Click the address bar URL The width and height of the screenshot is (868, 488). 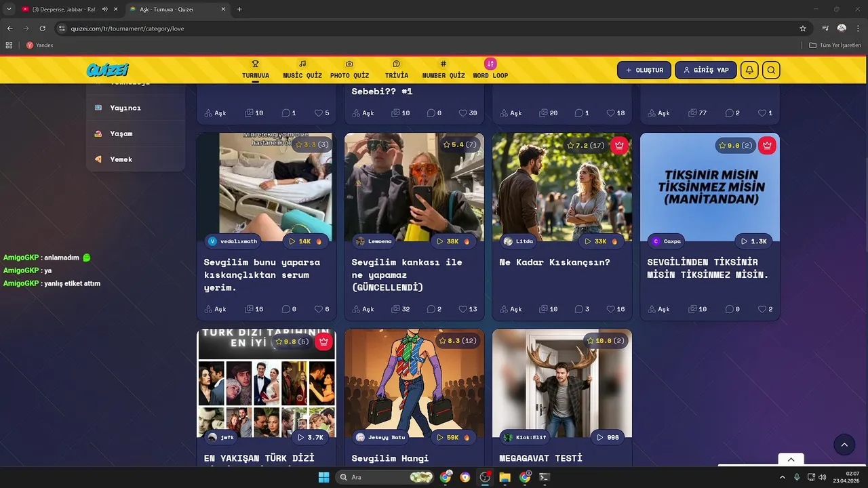[x=127, y=28]
